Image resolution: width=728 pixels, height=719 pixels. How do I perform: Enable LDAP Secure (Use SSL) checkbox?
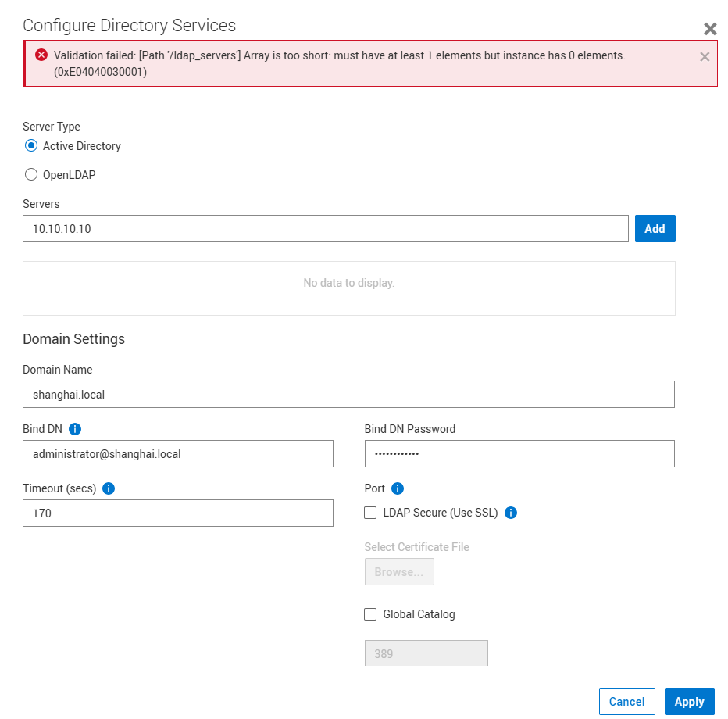coord(370,513)
